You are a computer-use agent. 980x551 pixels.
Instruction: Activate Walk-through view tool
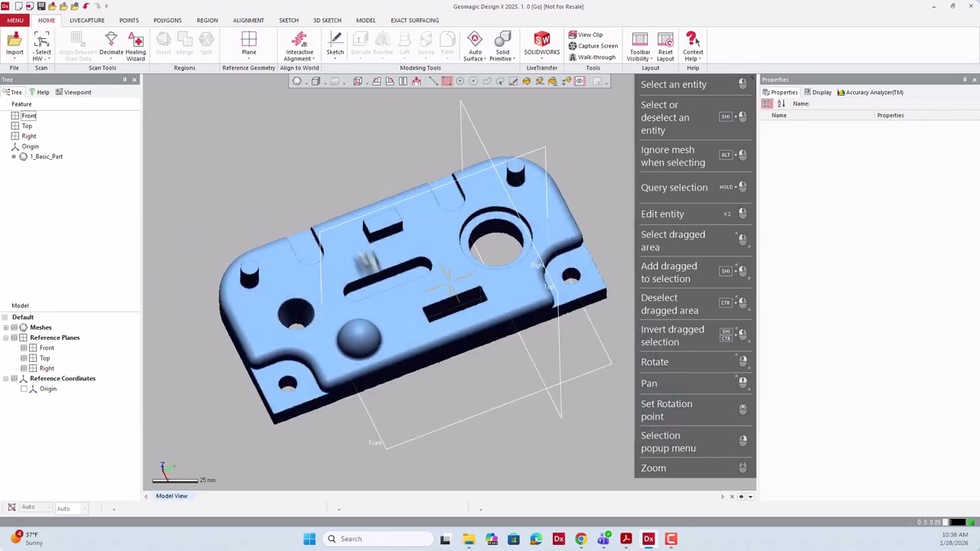[x=592, y=57]
